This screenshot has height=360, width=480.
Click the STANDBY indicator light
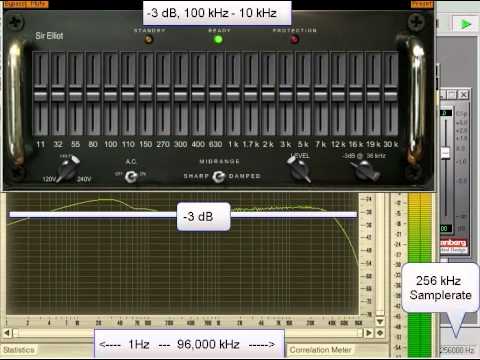point(148,40)
